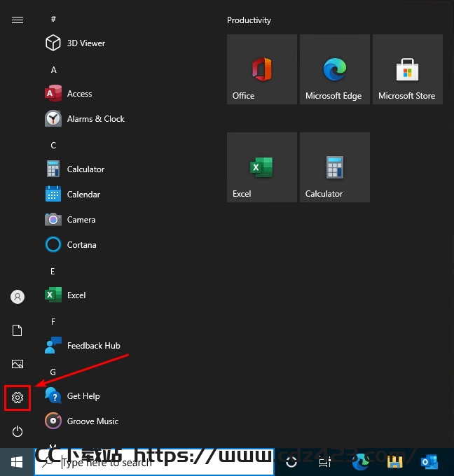Start Cortana from the app list
The height and width of the screenshot is (476, 454).
tap(71, 245)
